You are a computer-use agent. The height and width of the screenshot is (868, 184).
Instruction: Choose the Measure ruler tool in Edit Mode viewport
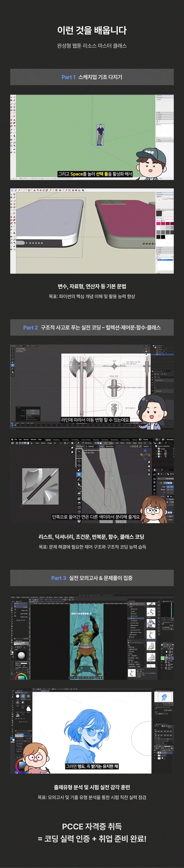tap(79, 484)
